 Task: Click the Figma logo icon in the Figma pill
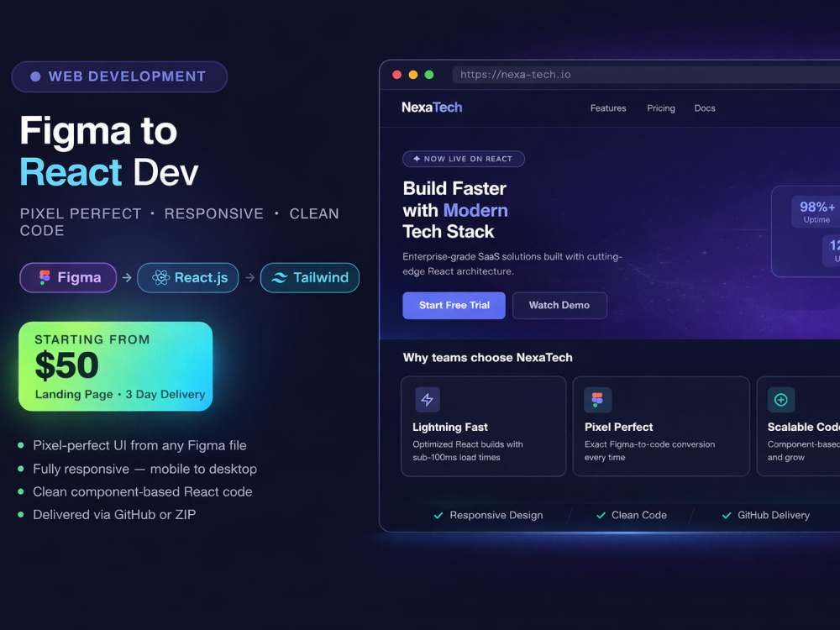coord(45,277)
